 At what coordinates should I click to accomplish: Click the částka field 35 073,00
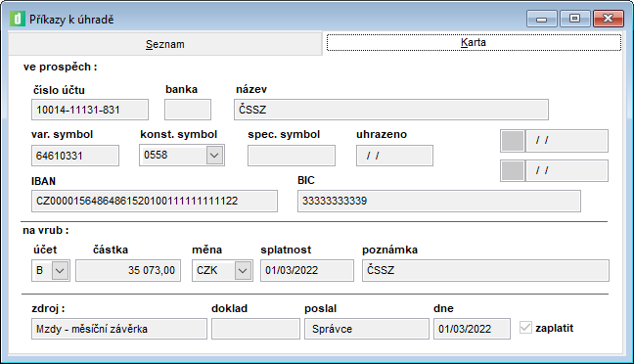[x=128, y=270]
